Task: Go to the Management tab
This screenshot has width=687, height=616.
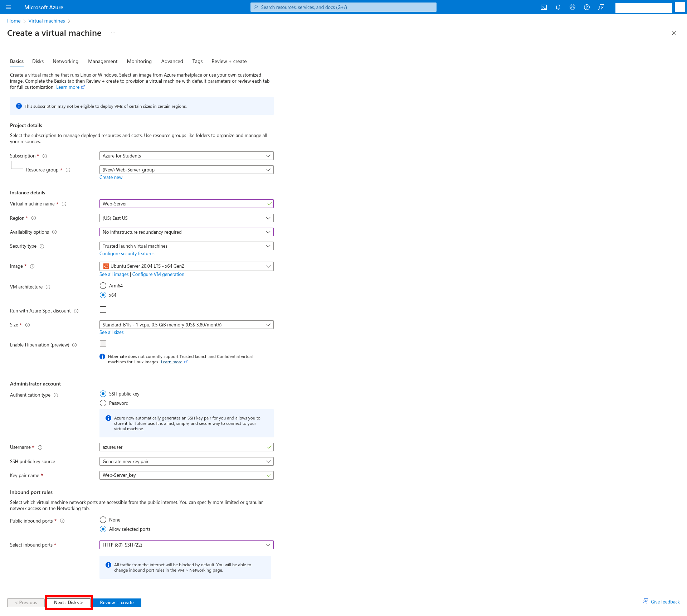Action: [x=103, y=61]
